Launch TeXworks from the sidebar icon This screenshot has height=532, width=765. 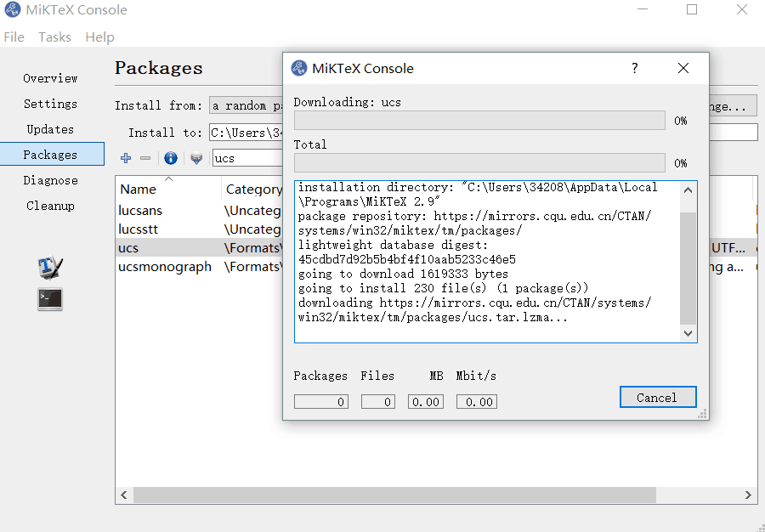[x=49, y=267]
